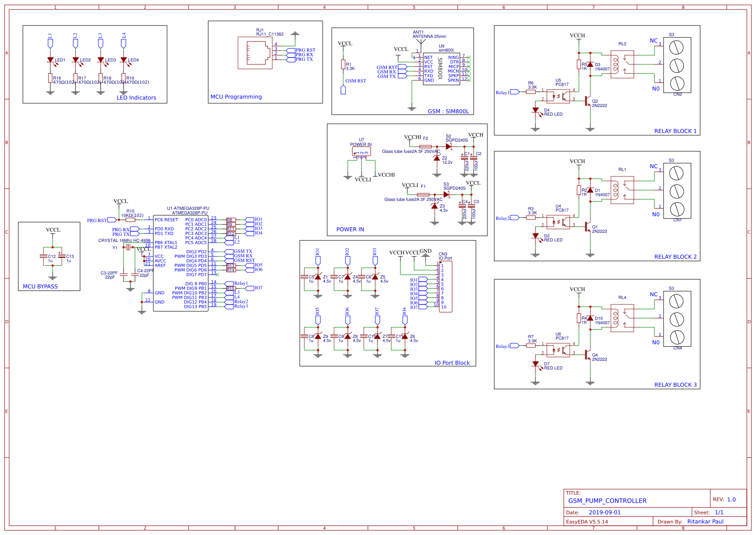
Task: Click the GND symbol below the GSM module
Action: [411, 108]
